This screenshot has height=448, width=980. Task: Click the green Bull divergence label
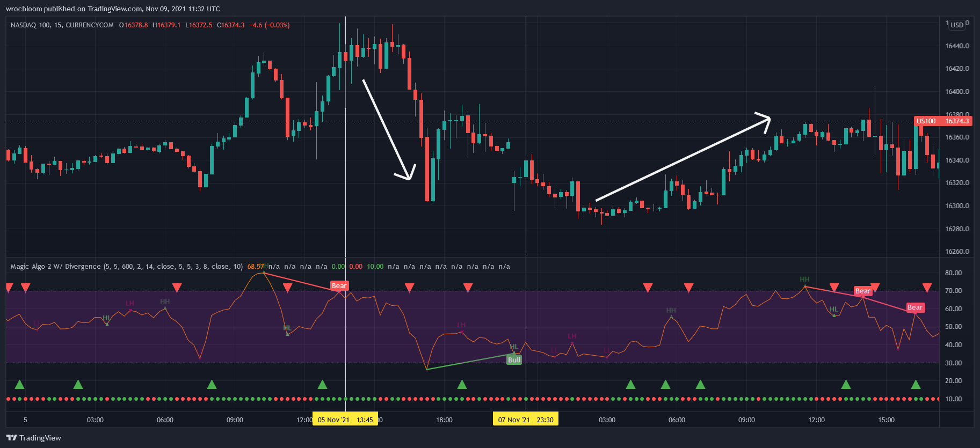coord(514,360)
